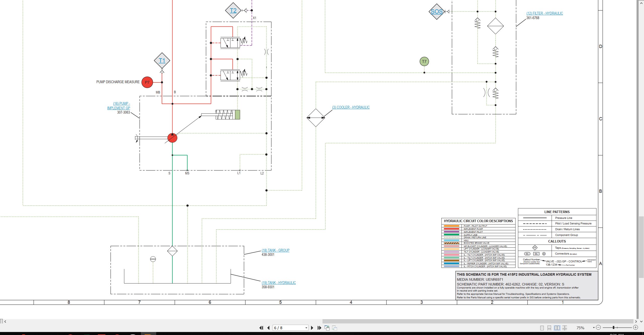The height and width of the screenshot is (335, 644).
Task: Click part number 307-3063
Action: click(124, 112)
